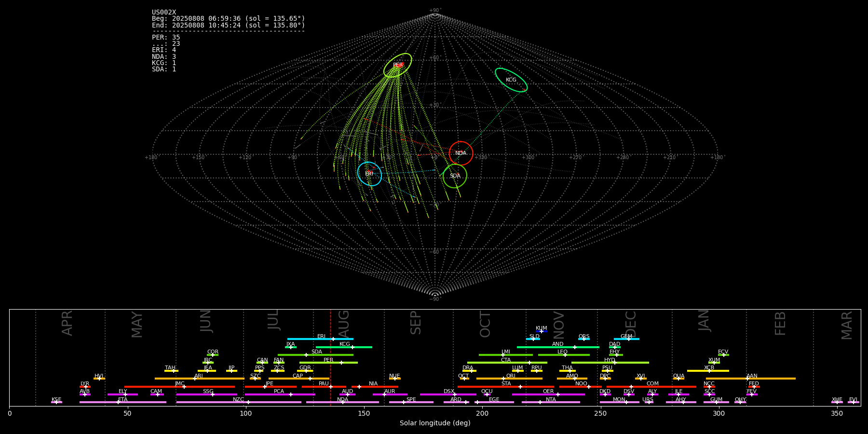Click the PAU shower label in the timeline
The height and width of the screenshot is (434, 868).
point(324,384)
